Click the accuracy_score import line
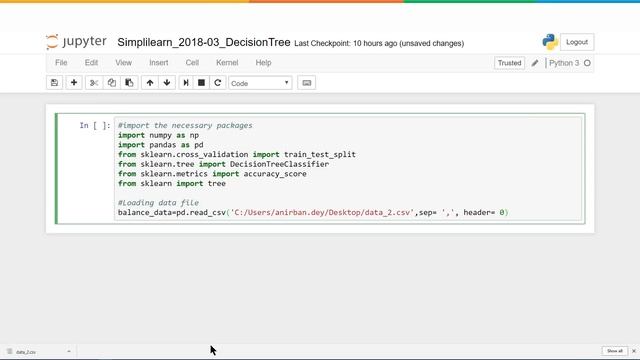Screen dimensions: 640x360 coord(212,174)
